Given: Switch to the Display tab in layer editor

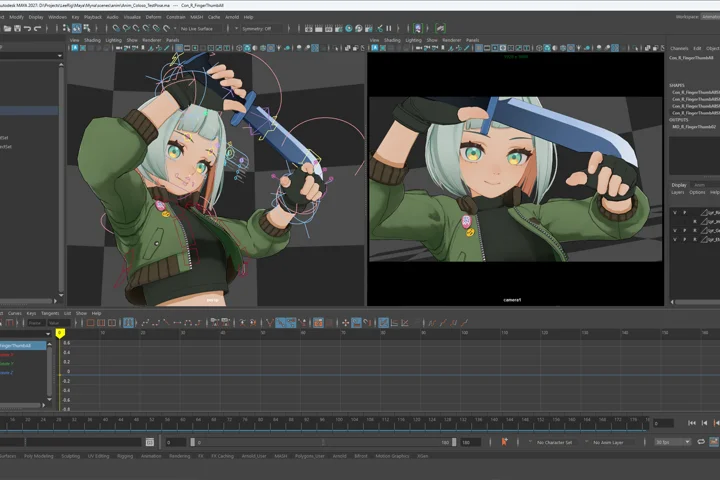Looking at the screenshot, I should (679, 185).
